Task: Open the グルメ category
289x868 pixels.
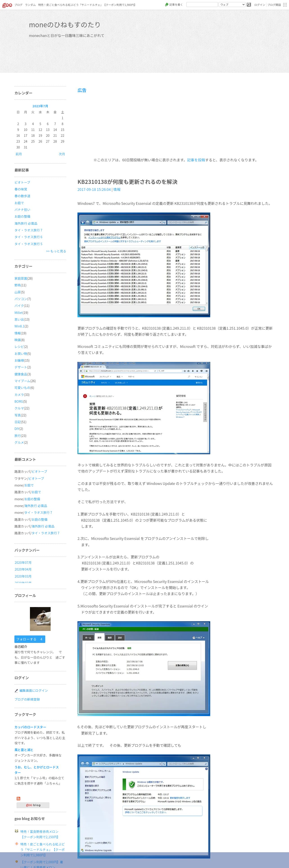Action: pos(19,442)
